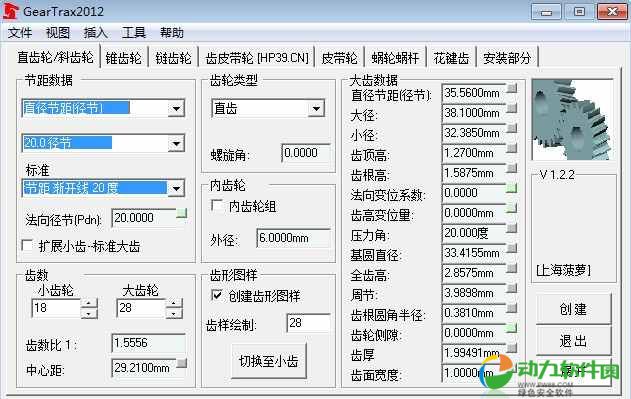This screenshot has width=631, height=399.
Task: Click the 创建 button
Action: [x=573, y=309]
